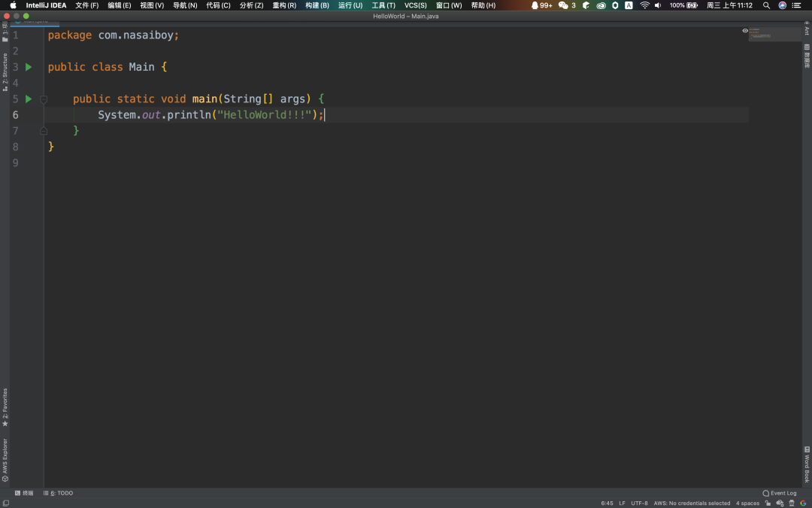The height and width of the screenshot is (508, 812).
Task: Open the inspector hector icon
Action: [x=792, y=503]
